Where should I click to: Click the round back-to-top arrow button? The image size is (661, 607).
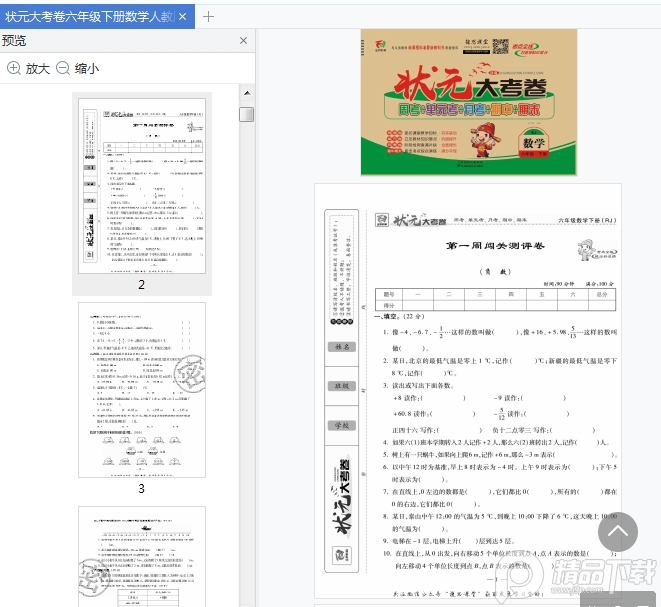point(618,532)
